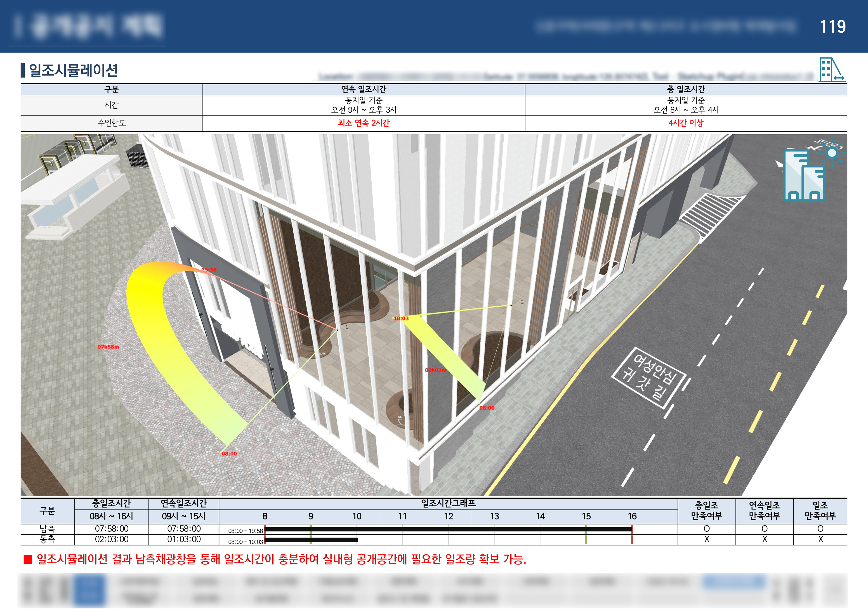The width and height of the screenshot is (868, 614).
Task: Click the 남측 sunlight duration black bar
Action: pos(448,529)
